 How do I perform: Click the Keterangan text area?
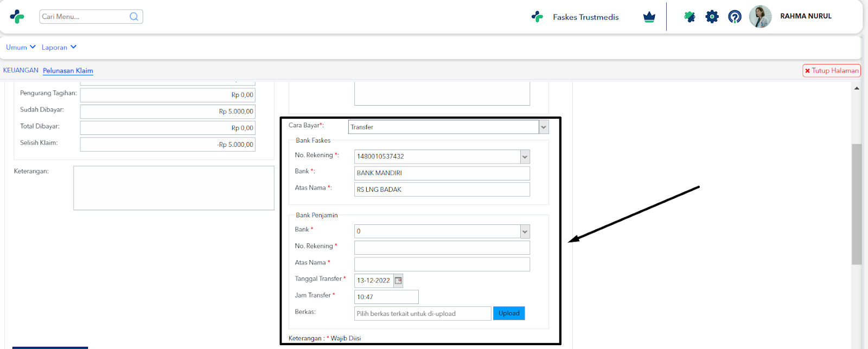tap(174, 188)
